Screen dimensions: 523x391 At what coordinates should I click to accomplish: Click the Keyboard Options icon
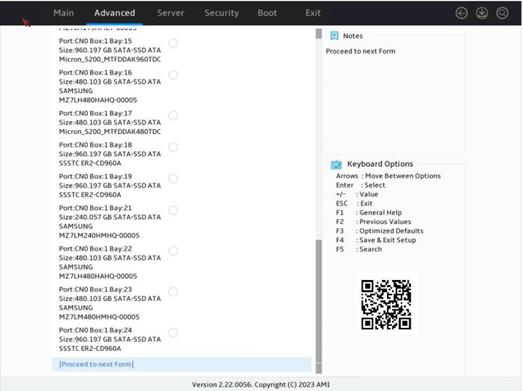coord(336,164)
